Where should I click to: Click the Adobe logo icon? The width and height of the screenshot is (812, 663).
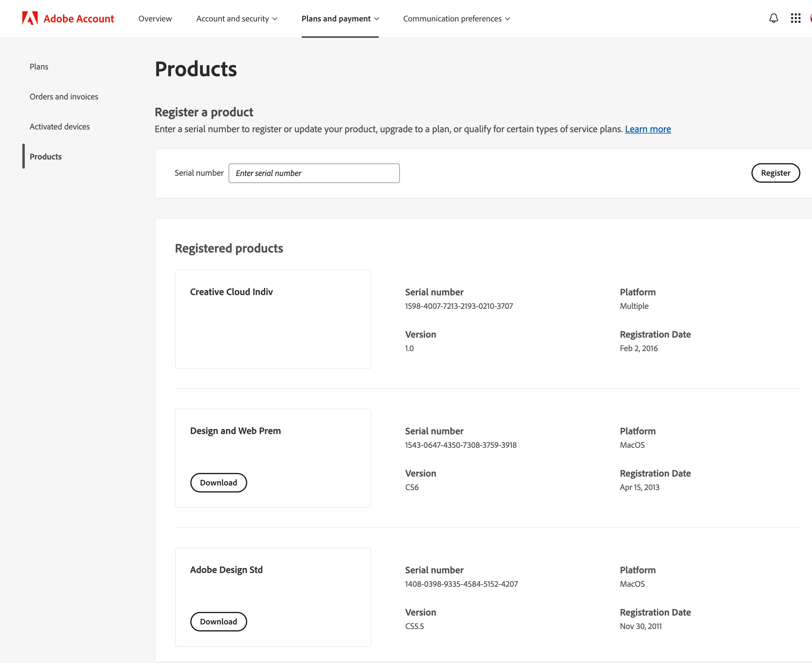click(x=30, y=18)
